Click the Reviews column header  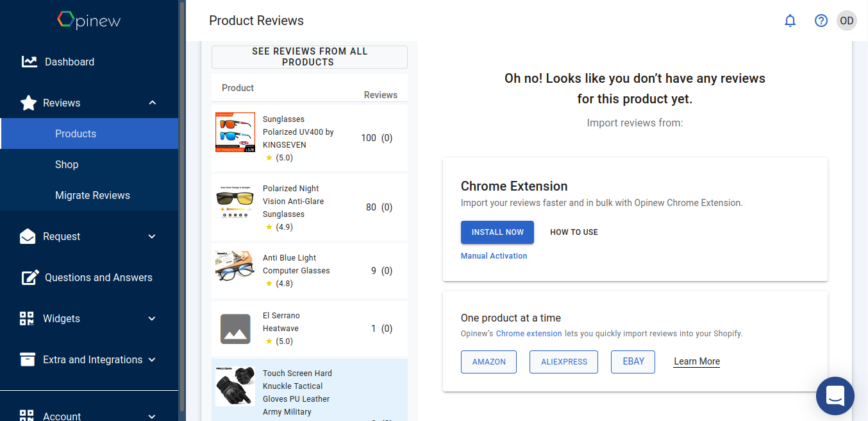point(381,95)
